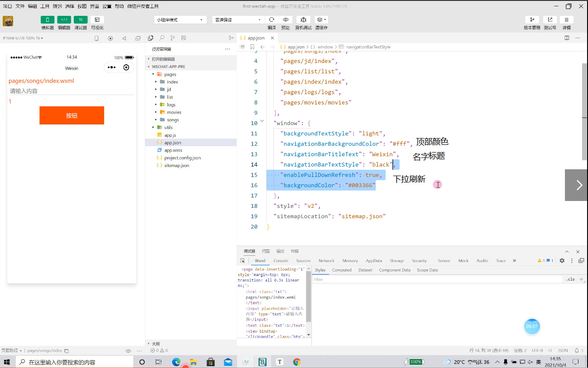Viewport: 588px width, 368px height.
Task: Open project.config.json file
Action: pos(182,158)
